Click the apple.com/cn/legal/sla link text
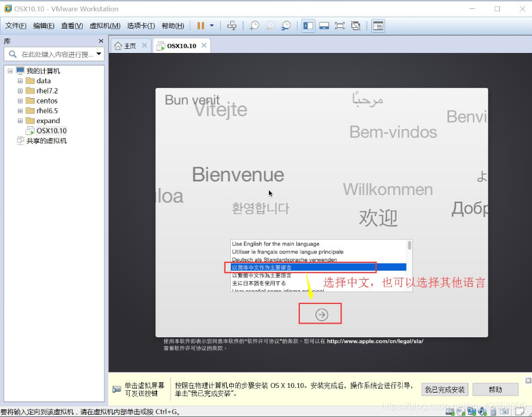This screenshot has height=417, width=532. pyautogui.click(x=375, y=341)
